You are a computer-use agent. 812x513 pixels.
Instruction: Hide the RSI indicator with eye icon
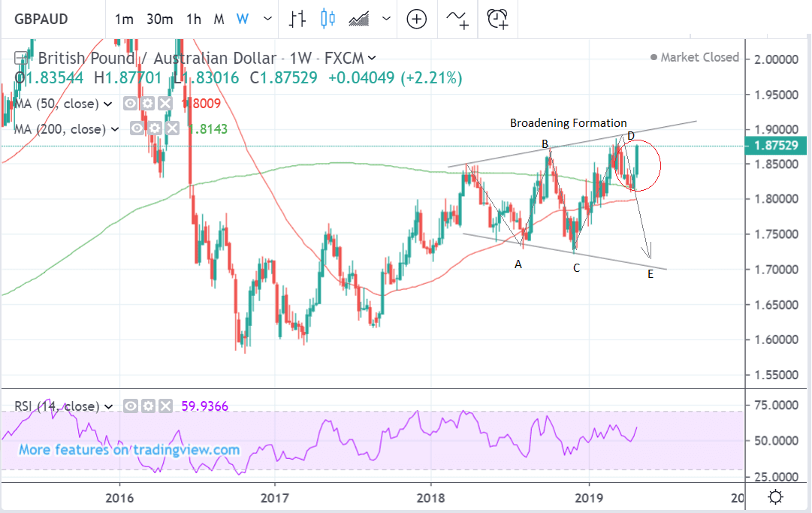click(x=131, y=406)
